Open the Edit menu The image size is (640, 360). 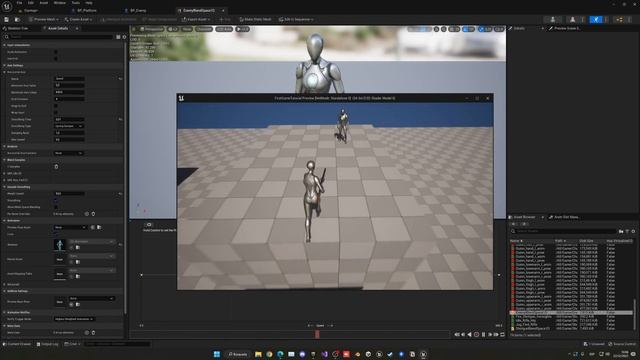tap(31, 3)
